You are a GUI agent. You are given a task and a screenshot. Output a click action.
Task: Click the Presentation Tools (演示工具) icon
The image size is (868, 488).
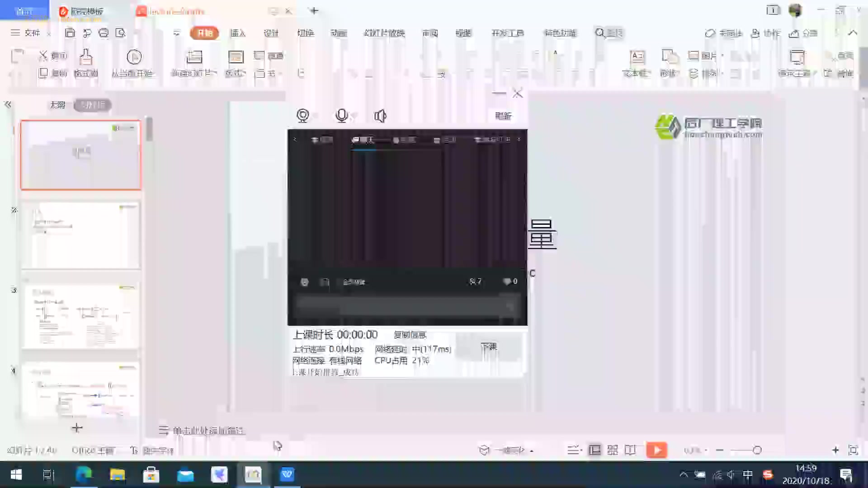click(x=797, y=57)
